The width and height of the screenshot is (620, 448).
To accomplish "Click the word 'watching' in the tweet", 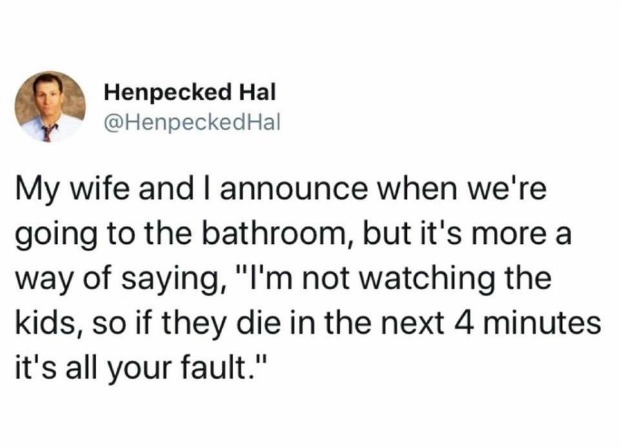I will 450,276.
